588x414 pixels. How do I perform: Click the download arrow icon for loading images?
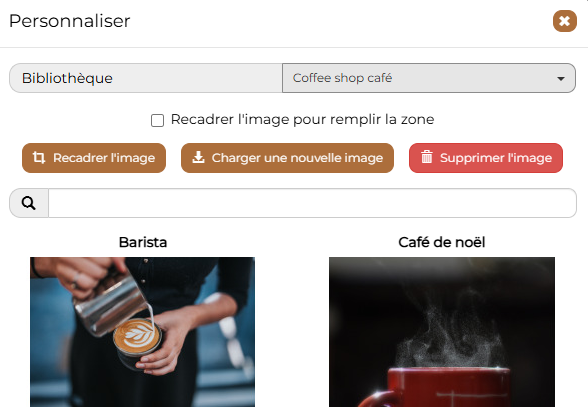198,158
